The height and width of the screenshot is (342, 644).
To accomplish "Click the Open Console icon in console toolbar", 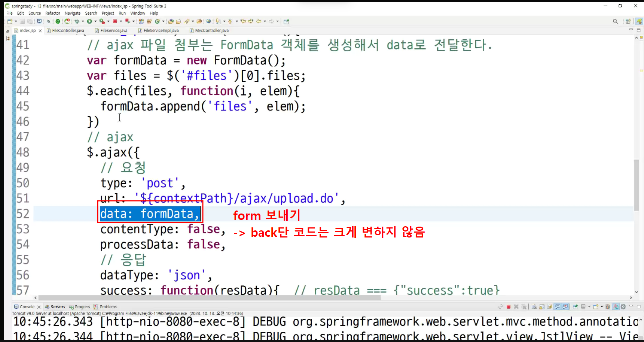I will coord(596,307).
